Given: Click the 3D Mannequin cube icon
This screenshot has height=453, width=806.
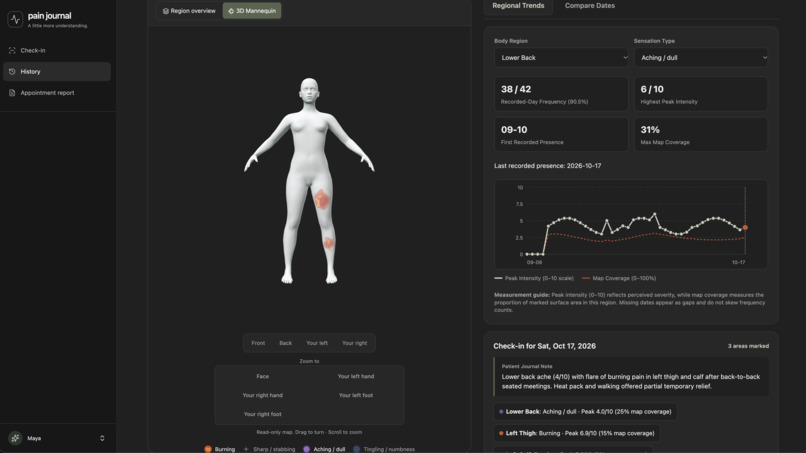Looking at the screenshot, I should tap(231, 11).
